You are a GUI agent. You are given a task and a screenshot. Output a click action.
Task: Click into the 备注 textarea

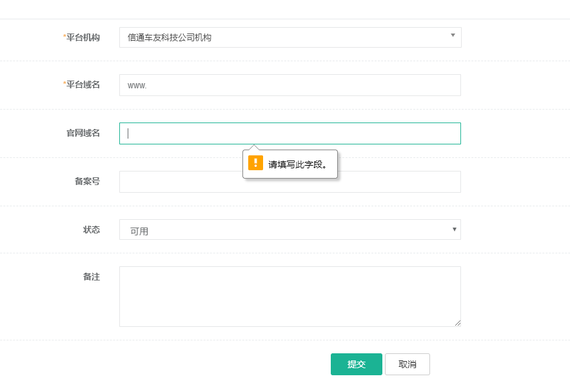(x=290, y=296)
